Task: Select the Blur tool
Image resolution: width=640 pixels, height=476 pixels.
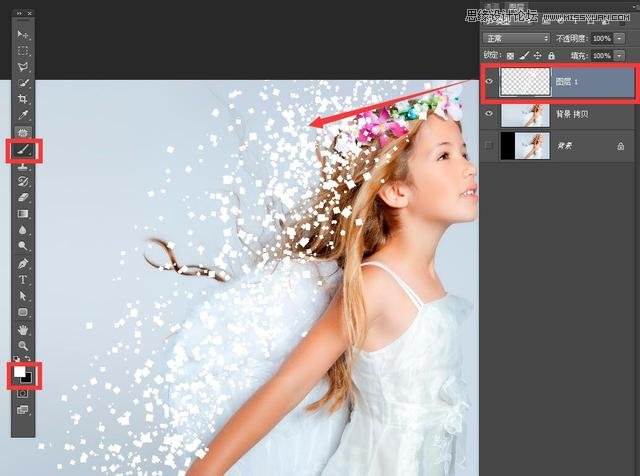Action: tap(23, 230)
